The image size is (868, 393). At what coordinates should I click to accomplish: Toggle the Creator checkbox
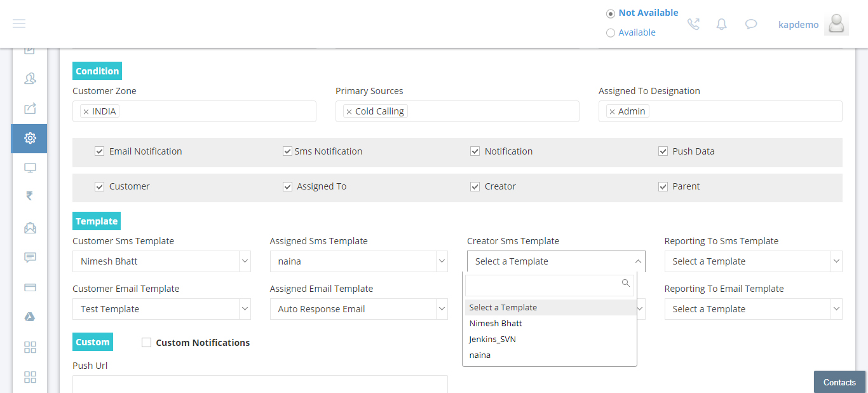click(475, 186)
